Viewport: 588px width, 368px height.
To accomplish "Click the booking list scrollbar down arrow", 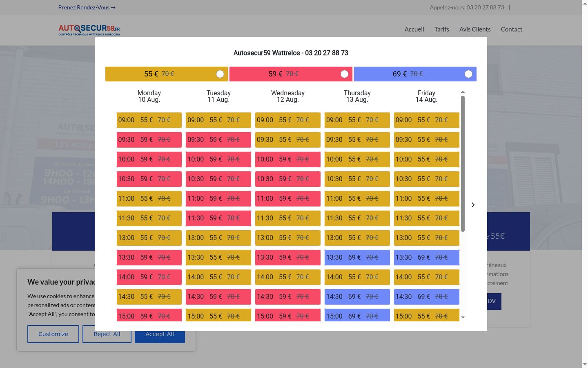I will pyautogui.click(x=463, y=317).
